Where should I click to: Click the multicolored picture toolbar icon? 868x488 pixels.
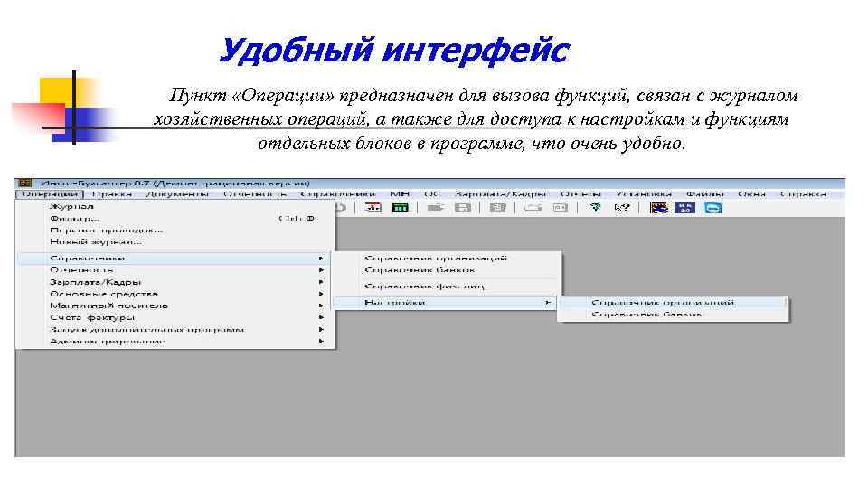point(658,208)
